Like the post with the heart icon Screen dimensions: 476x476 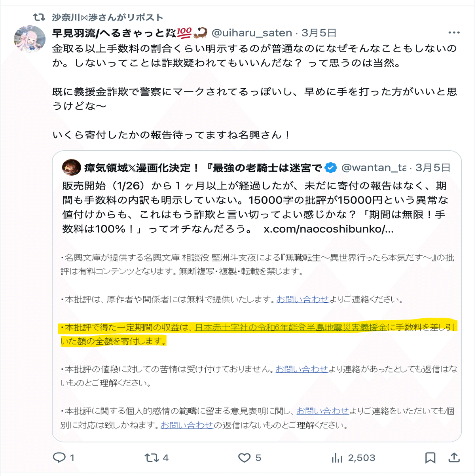click(x=244, y=458)
